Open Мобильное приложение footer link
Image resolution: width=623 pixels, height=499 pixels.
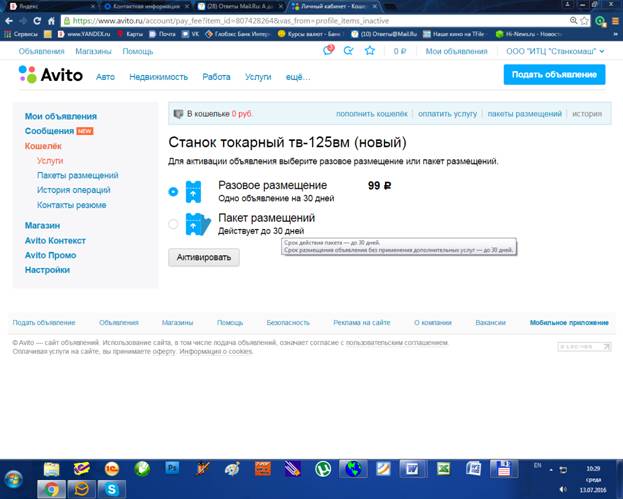569,323
